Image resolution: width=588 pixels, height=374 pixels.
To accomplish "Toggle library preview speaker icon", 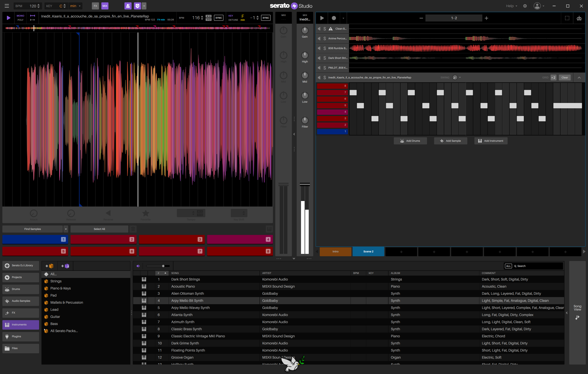I will pyautogui.click(x=138, y=266).
